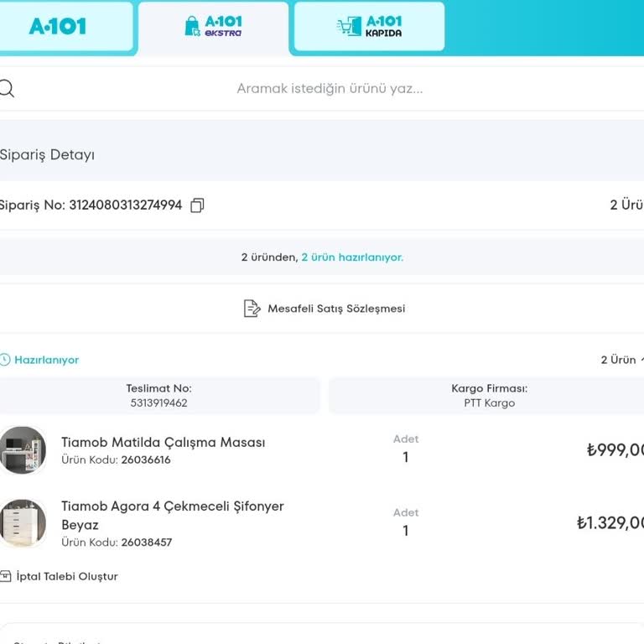Click the '2 ürün hazırlanıyor.' status text
Image resolution: width=644 pixels, height=644 pixels.
[352, 257]
